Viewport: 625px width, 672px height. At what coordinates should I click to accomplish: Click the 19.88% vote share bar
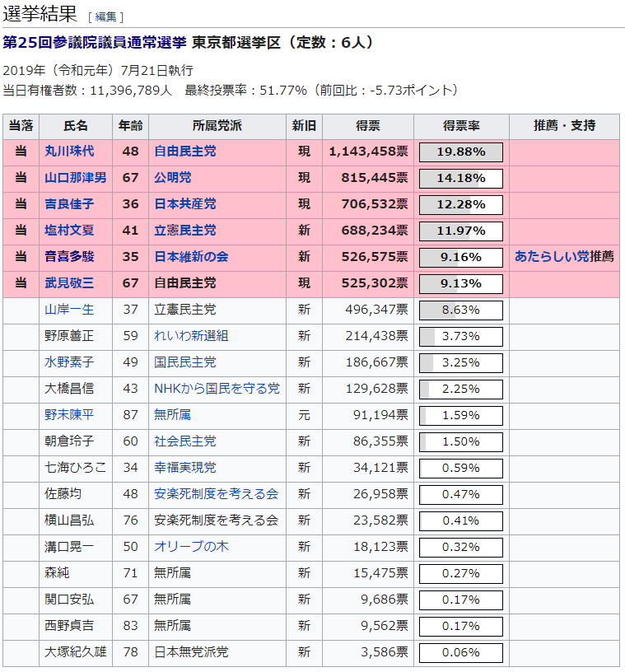[x=461, y=152]
